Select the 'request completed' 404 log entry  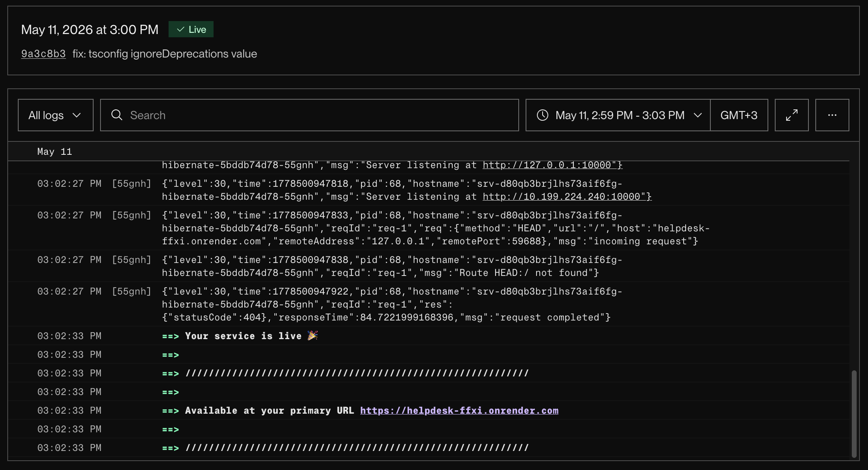(429, 304)
